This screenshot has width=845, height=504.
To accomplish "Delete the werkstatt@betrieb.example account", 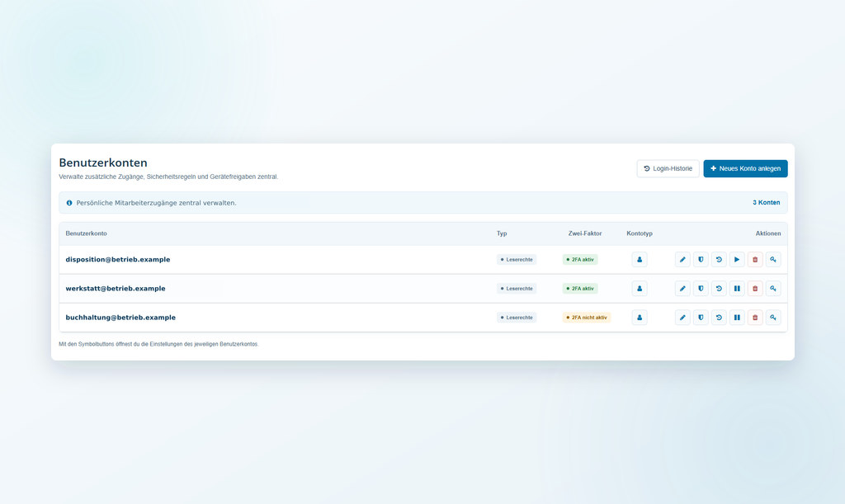I will click(x=755, y=289).
